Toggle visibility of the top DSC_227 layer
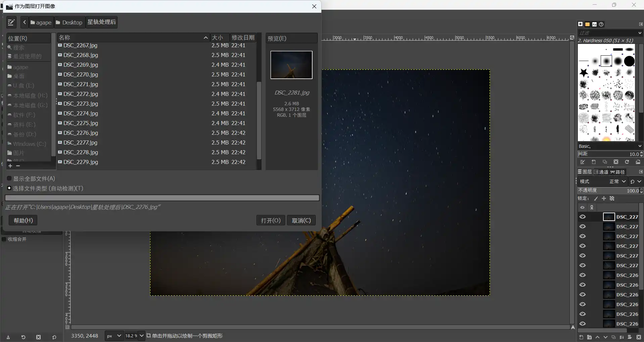This screenshot has height=342, width=644. (x=583, y=217)
